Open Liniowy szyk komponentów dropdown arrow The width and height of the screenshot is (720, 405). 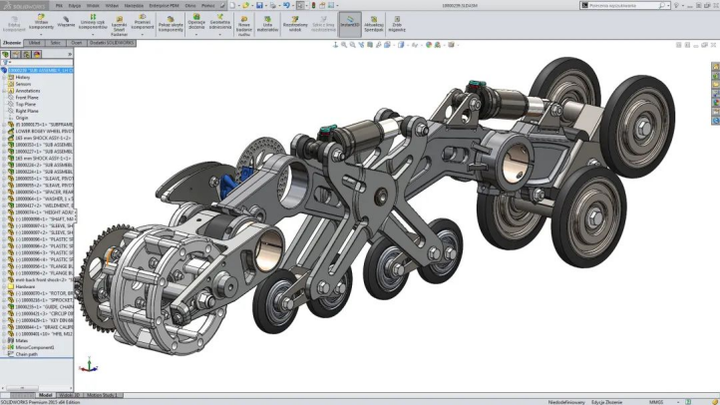93,34
